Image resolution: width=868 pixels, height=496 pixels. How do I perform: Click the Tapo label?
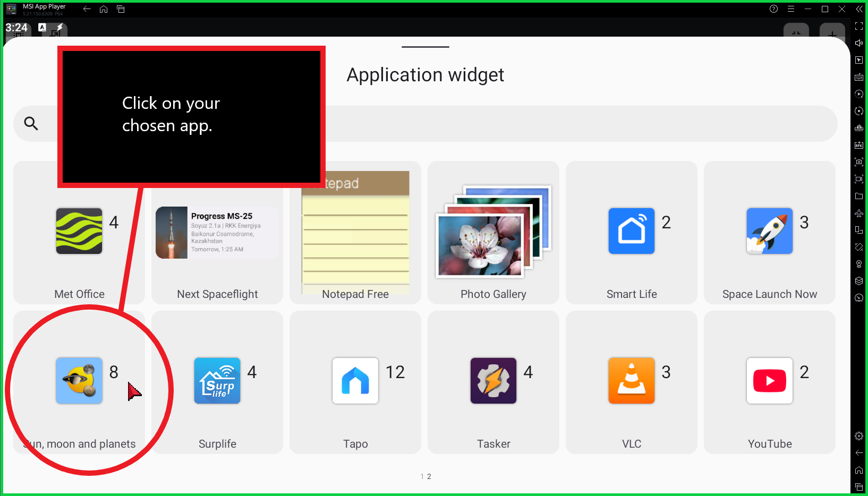[355, 444]
